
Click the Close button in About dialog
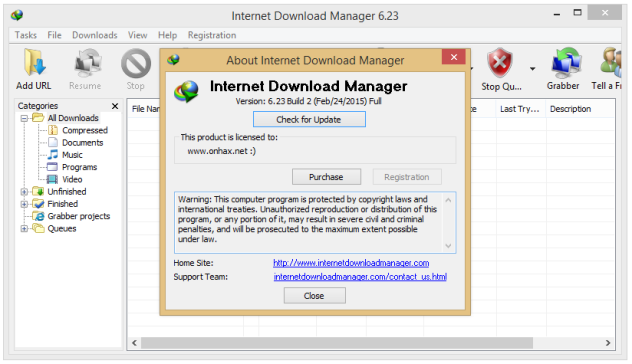314,295
